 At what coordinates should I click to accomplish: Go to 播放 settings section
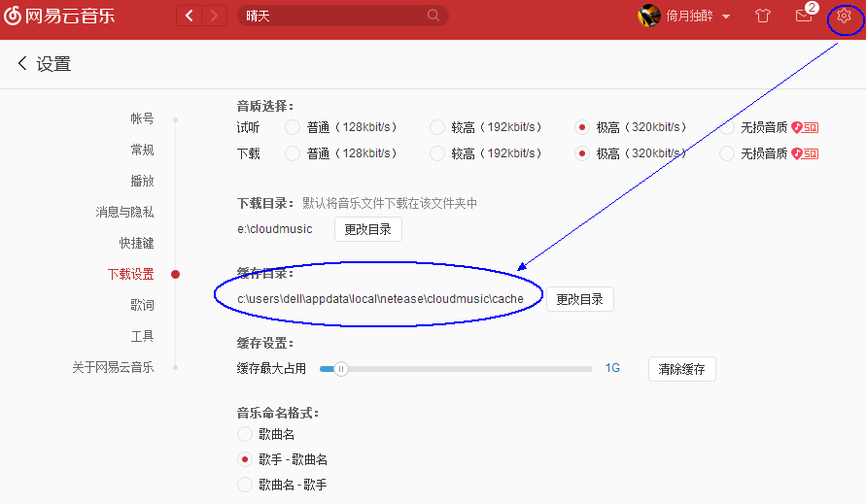point(142,181)
